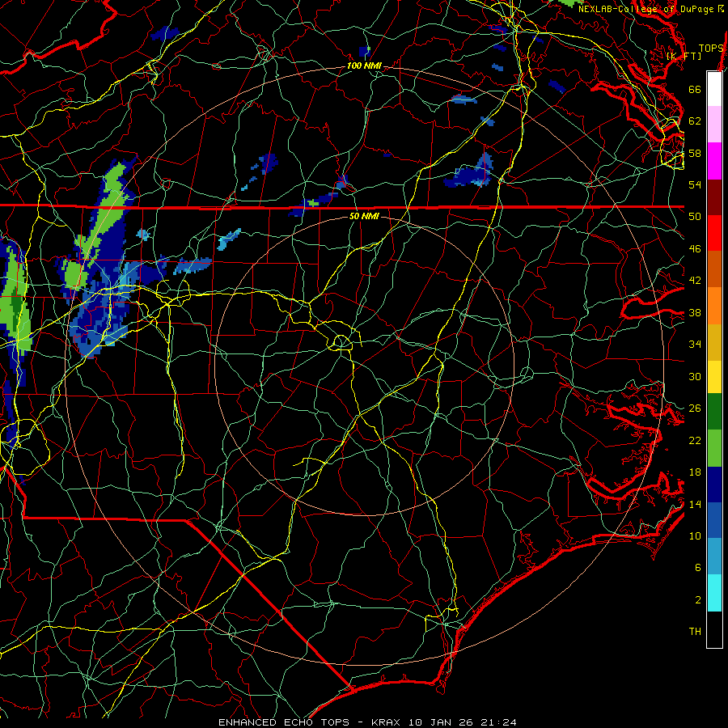Click the '100 NMI' range ring label
This screenshot has height=728, width=728.
click(x=364, y=66)
